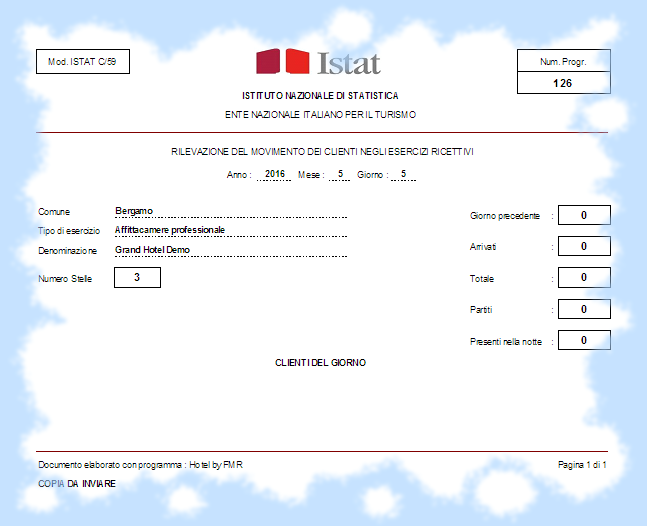Click the Istat logo

click(318, 62)
